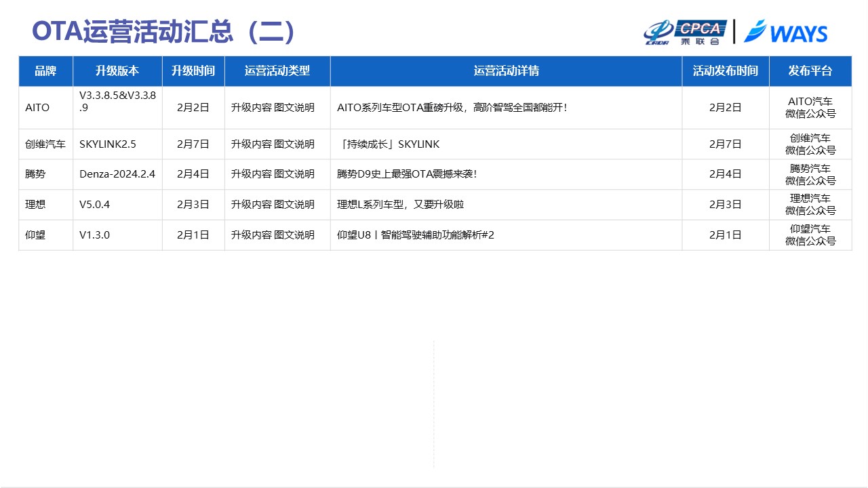
Task: Click platform cell 创维汽车 微信公众号
Action: (x=810, y=144)
